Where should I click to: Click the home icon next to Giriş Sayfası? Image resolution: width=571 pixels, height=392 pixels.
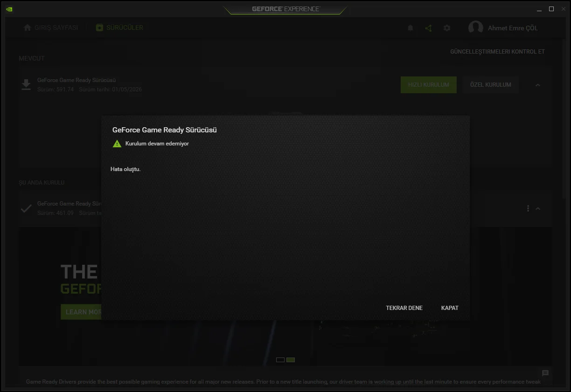pyautogui.click(x=28, y=28)
